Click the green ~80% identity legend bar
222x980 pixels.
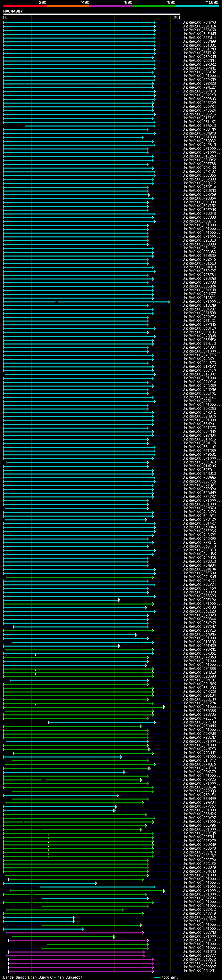(154, 6)
